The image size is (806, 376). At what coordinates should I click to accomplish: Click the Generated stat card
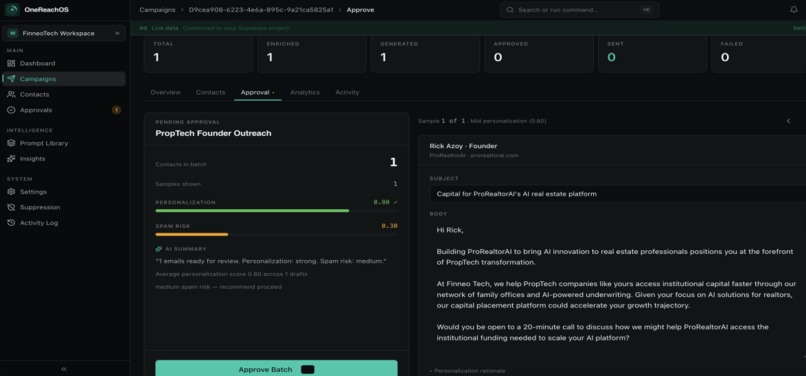click(425, 54)
